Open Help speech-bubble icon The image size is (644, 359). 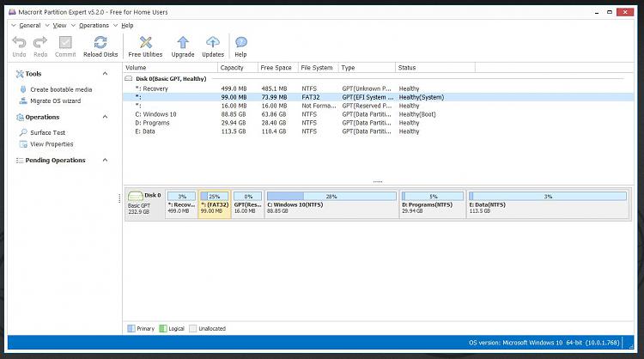point(240,42)
